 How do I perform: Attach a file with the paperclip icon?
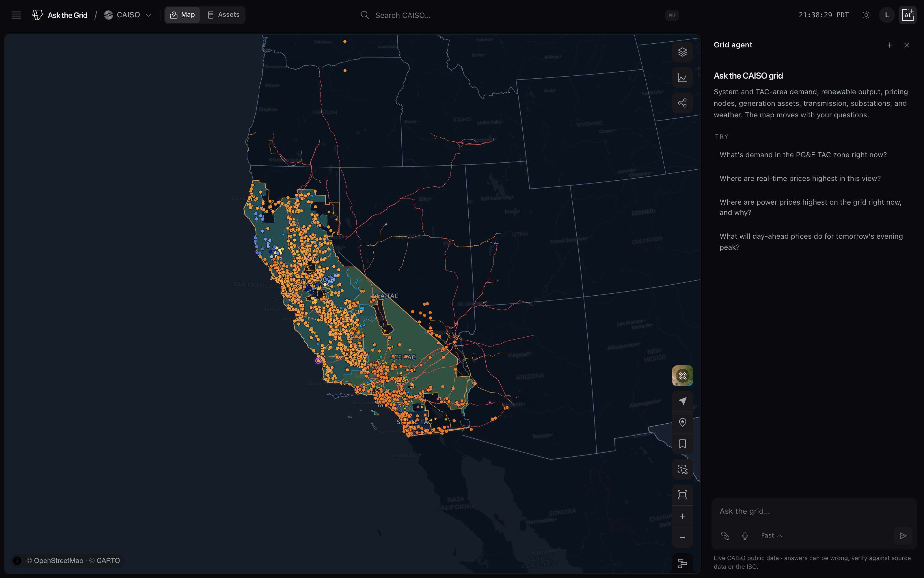pos(725,536)
